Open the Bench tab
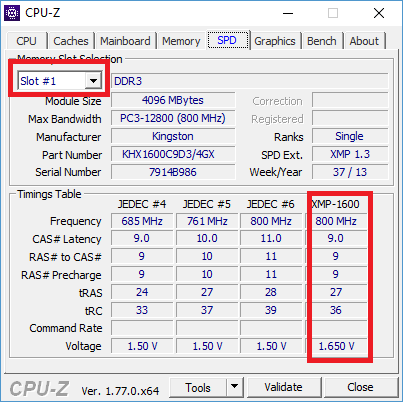This screenshot has width=403, height=402. tap(322, 41)
